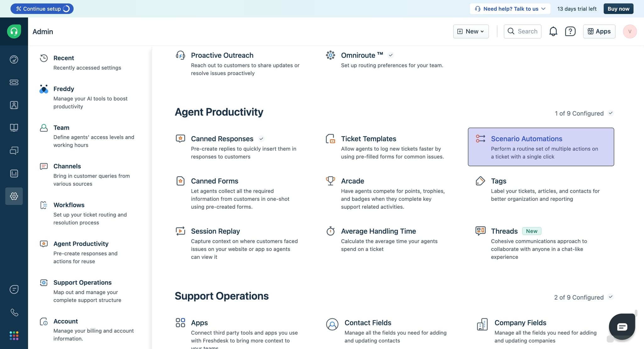Open the Knowledge Base book icon
This screenshot has width=644, height=349.
click(x=14, y=128)
